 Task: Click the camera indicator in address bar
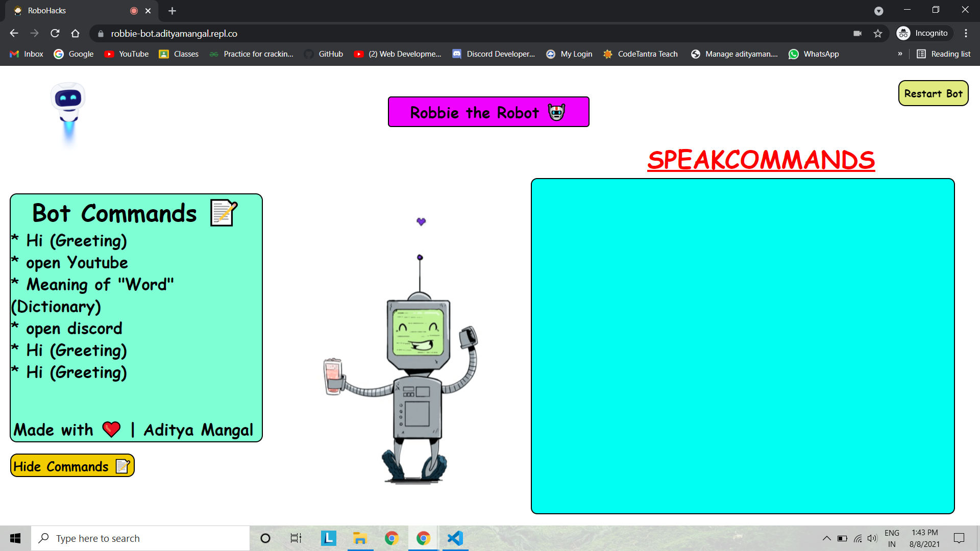[x=857, y=34]
